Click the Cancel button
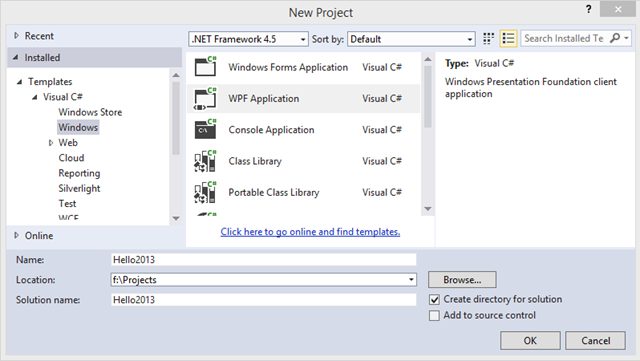The height and width of the screenshot is (361, 640). (x=596, y=341)
